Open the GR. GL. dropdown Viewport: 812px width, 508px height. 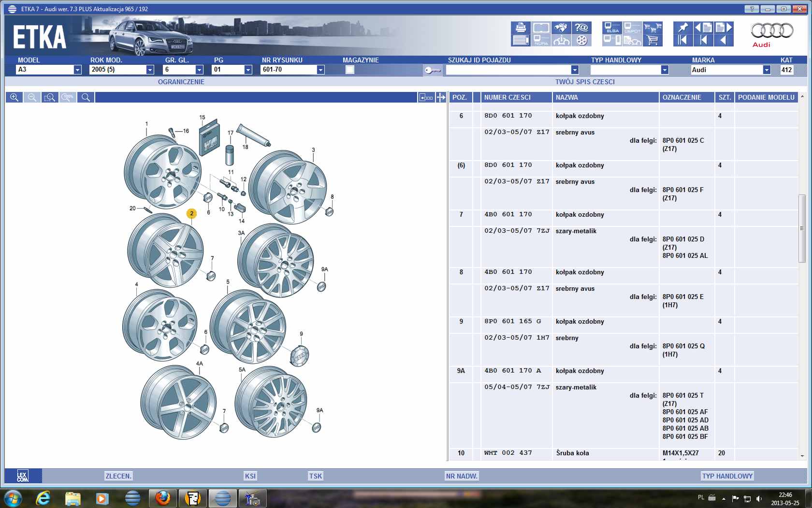click(199, 70)
